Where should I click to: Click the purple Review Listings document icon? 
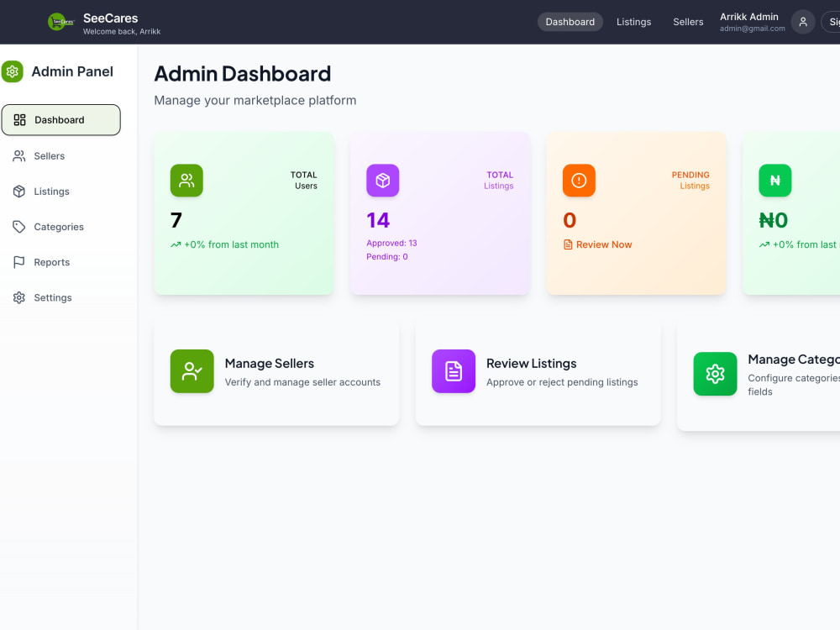tap(454, 371)
